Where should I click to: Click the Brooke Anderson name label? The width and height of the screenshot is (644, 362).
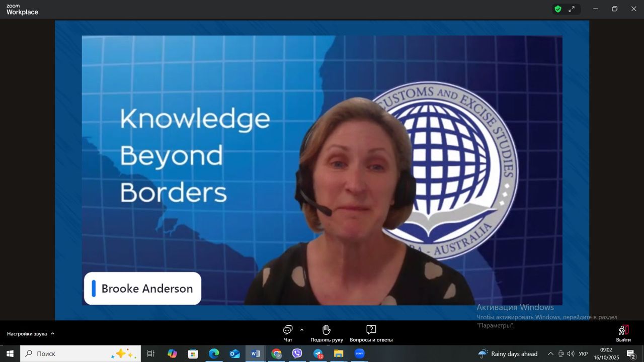tap(143, 289)
